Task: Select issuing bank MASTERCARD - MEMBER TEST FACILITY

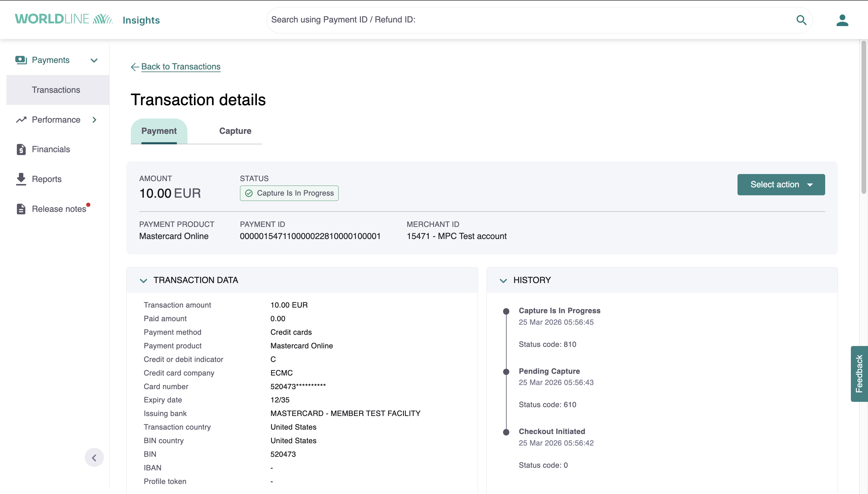Action: coord(345,414)
